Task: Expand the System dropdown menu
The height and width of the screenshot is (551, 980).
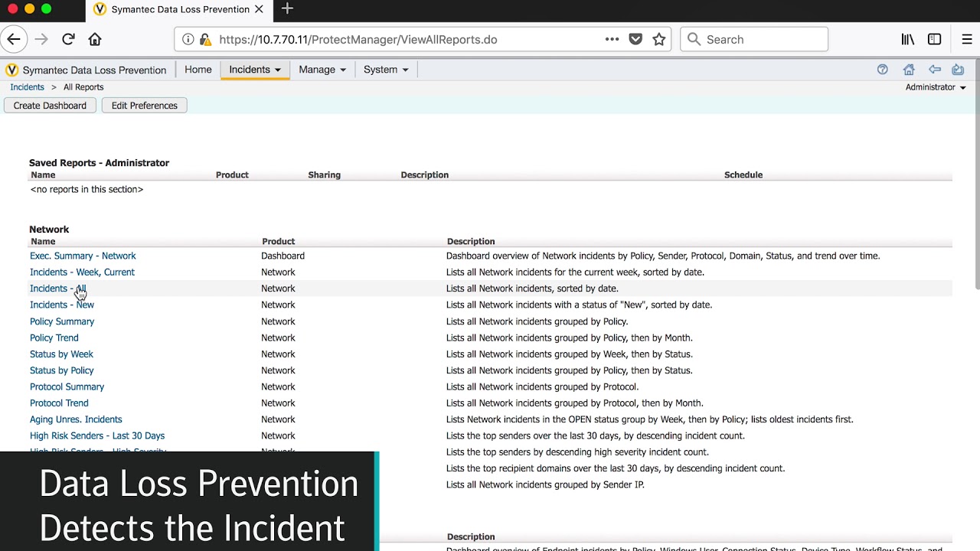Action: pos(386,70)
